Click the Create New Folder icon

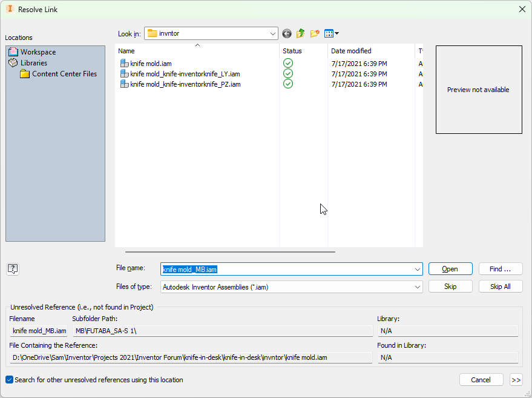coord(314,33)
